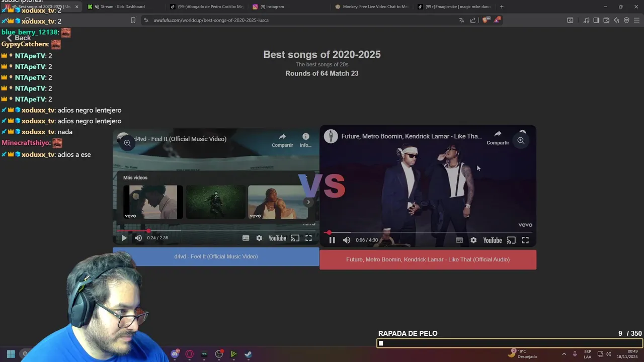Zoom the d4vd video with magnifier icon
The image size is (644, 362).
coord(127,143)
